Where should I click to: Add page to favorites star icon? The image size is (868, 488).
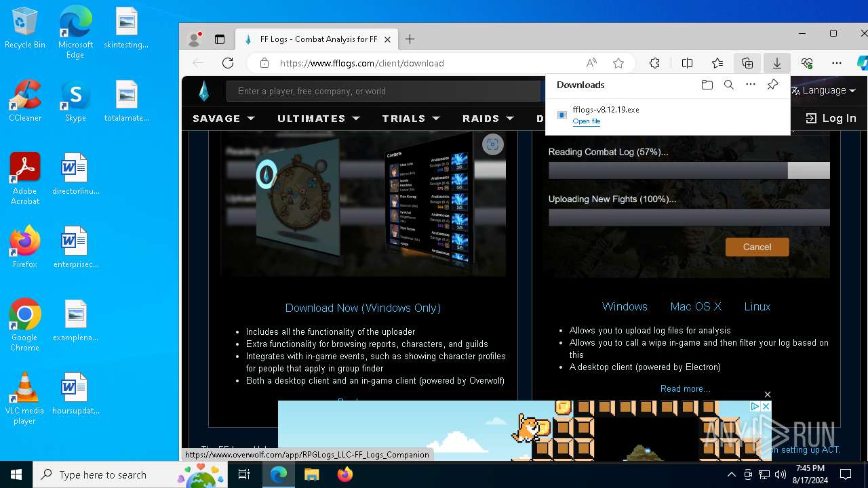pyautogui.click(x=618, y=63)
